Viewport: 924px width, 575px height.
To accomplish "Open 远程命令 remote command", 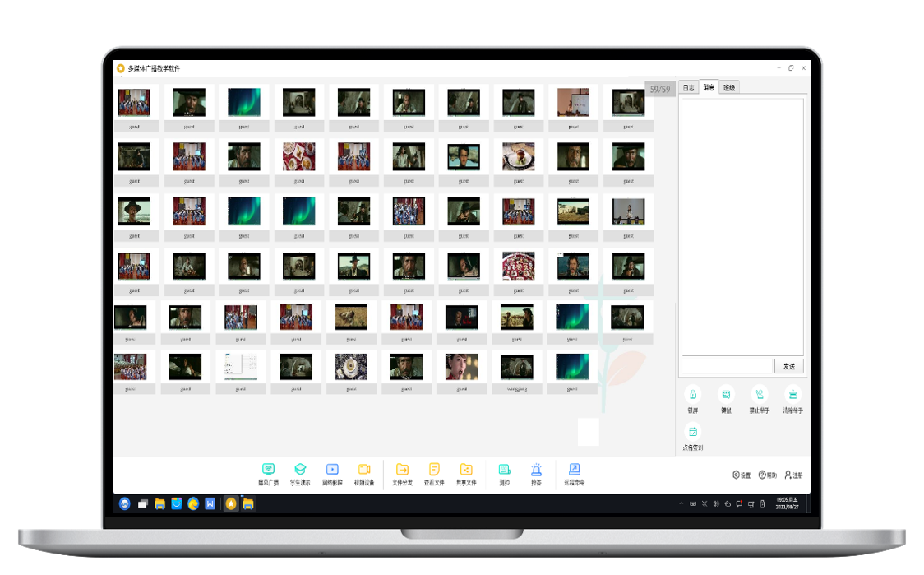I will (x=575, y=471).
